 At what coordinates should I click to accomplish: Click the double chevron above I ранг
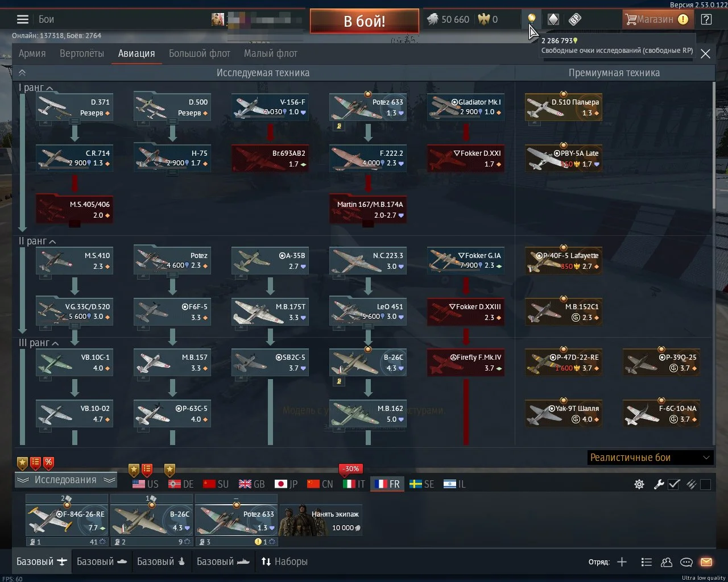click(x=22, y=73)
